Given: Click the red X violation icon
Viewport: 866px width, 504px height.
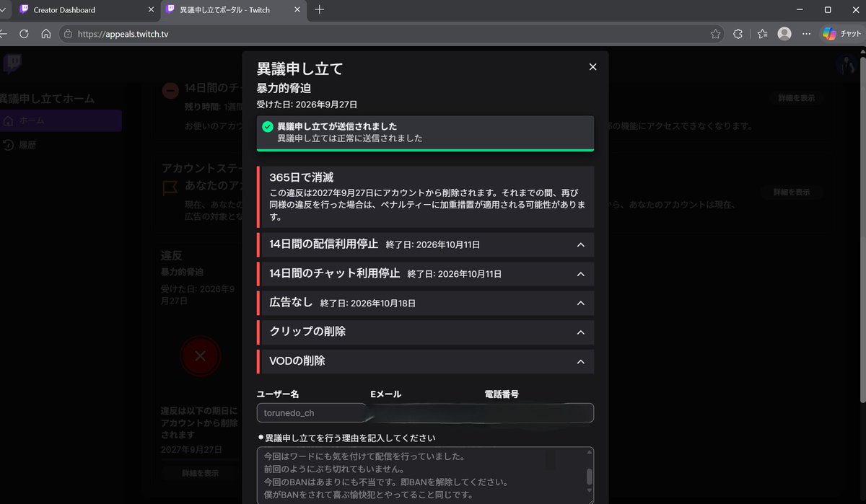Looking at the screenshot, I should pos(201,355).
